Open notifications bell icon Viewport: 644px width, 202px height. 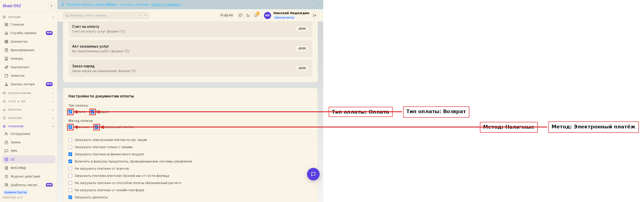[x=256, y=15]
